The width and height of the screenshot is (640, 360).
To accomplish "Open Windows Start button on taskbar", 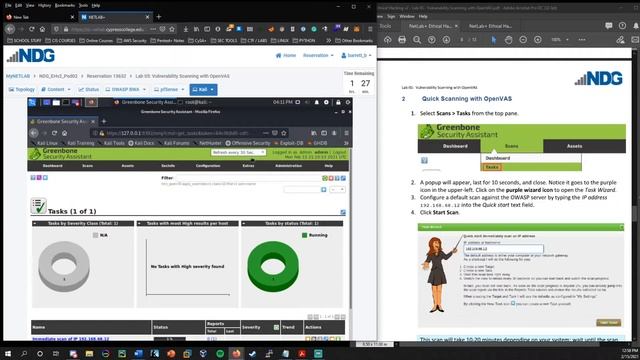I will [x=8, y=353].
